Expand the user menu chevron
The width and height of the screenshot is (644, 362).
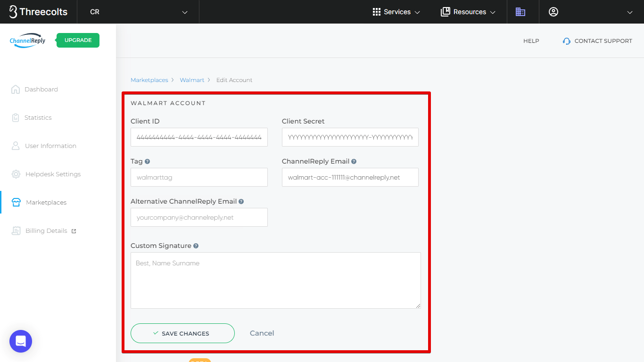(x=629, y=12)
